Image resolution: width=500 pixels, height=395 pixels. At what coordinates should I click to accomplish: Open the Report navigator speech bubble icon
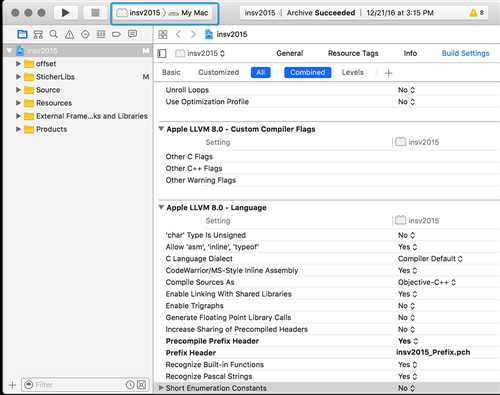coord(132,34)
